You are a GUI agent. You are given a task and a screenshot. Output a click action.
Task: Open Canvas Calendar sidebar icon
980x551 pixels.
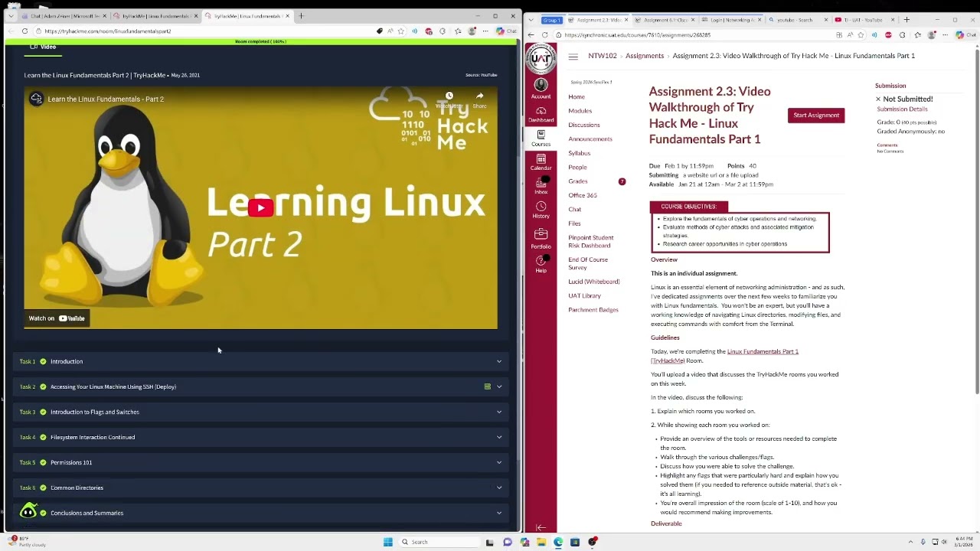[541, 162]
